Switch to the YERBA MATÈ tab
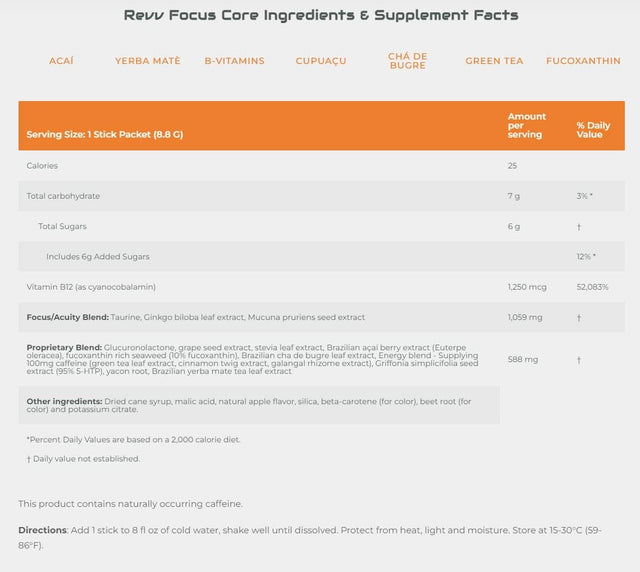 tap(148, 61)
